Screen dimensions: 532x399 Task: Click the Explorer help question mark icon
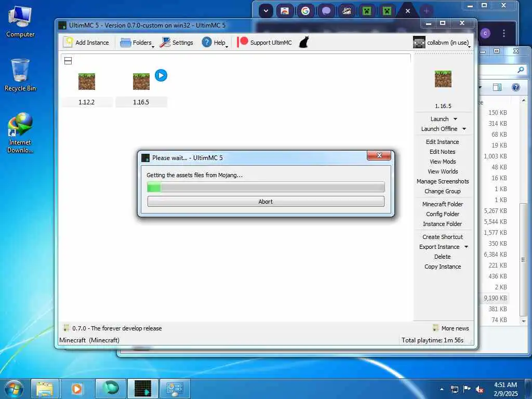[x=516, y=87]
